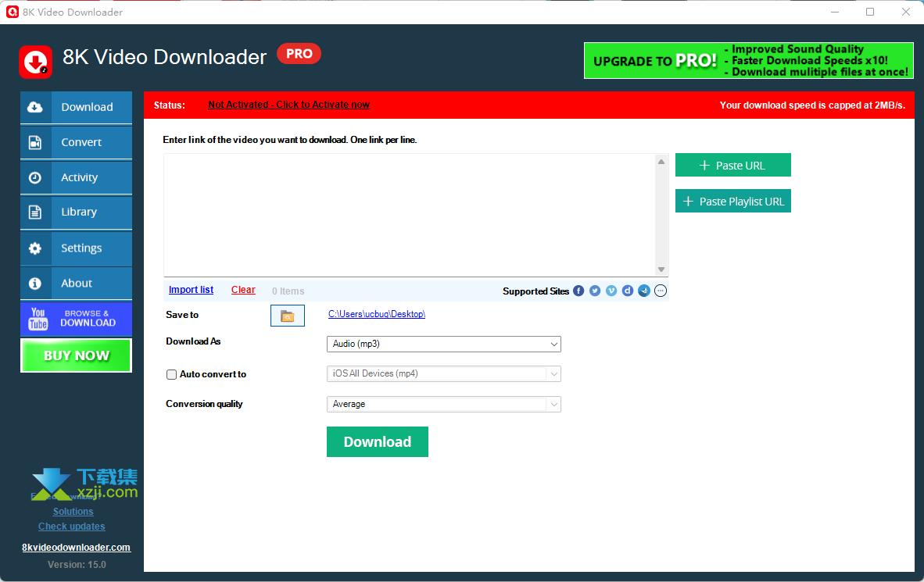The width and height of the screenshot is (924, 582).
Task: Click the YouTube logo icon
Action: 38,319
